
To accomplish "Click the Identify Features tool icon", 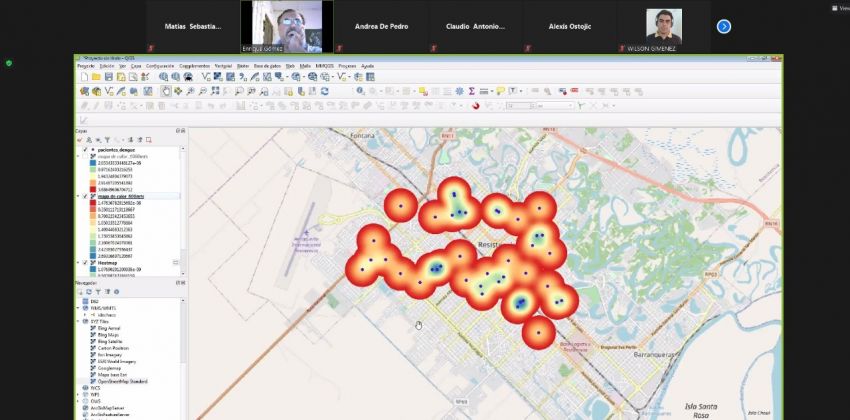I will click(360, 91).
